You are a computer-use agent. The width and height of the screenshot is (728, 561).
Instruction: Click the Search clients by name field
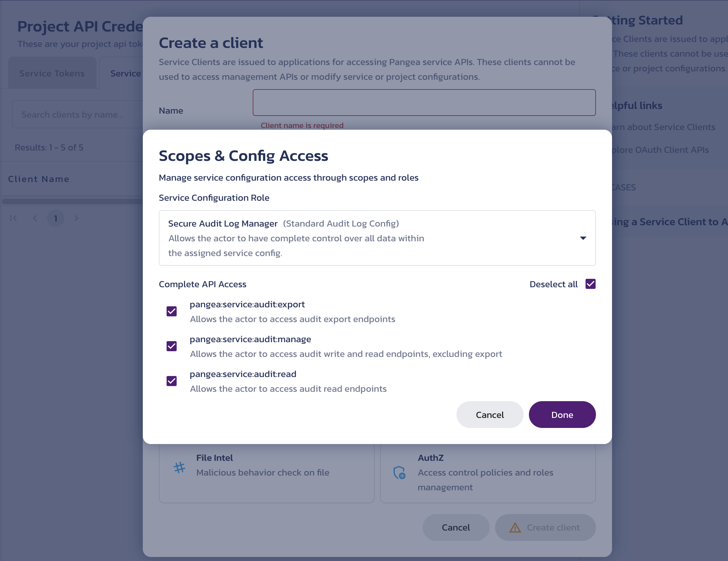click(x=78, y=115)
